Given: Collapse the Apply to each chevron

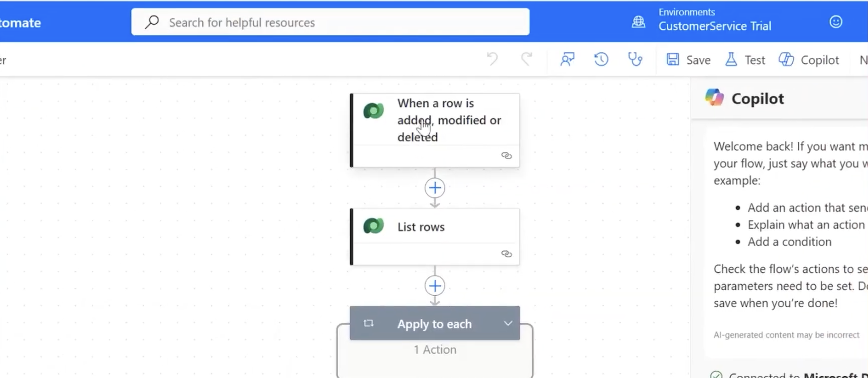Looking at the screenshot, I should (x=508, y=324).
